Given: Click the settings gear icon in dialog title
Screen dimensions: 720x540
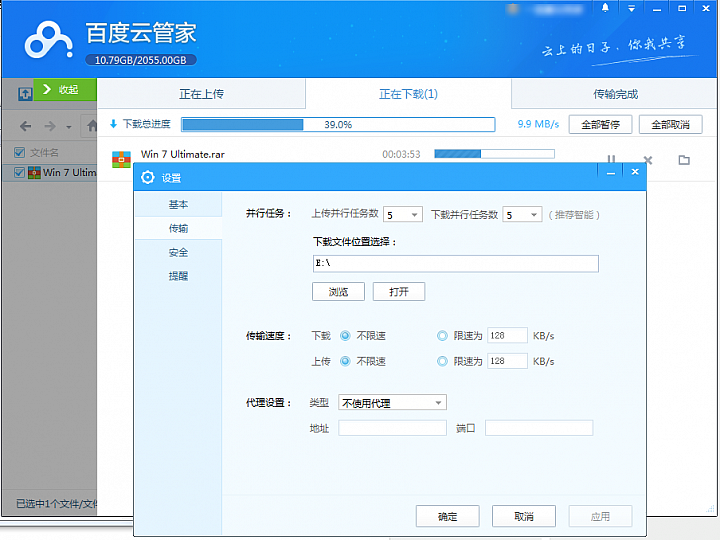Looking at the screenshot, I should click(148, 177).
